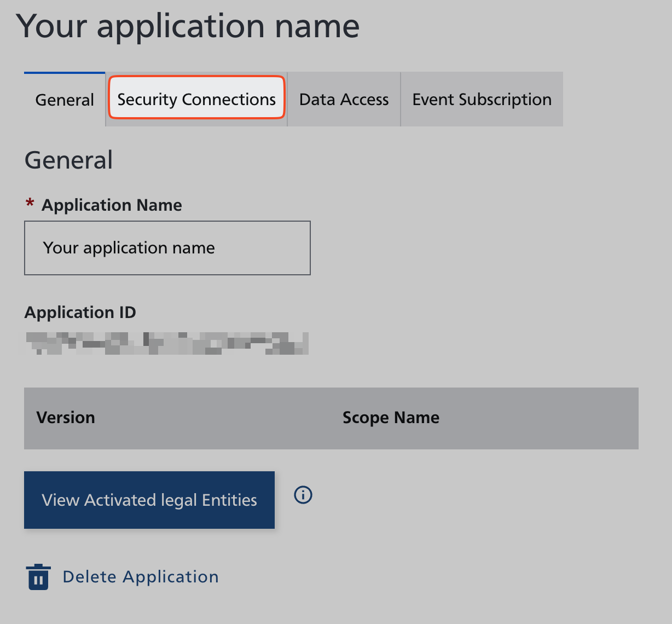Click the Application Name field label
Viewport: 672px width, 624px height.
point(112,205)
